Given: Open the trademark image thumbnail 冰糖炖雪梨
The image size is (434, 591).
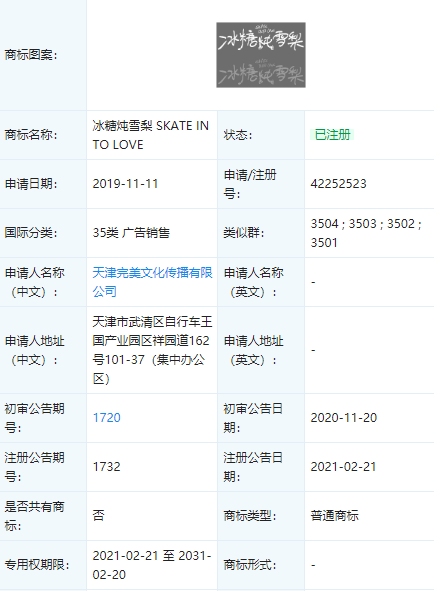Looking at the screenshot, I should point(261,55).
